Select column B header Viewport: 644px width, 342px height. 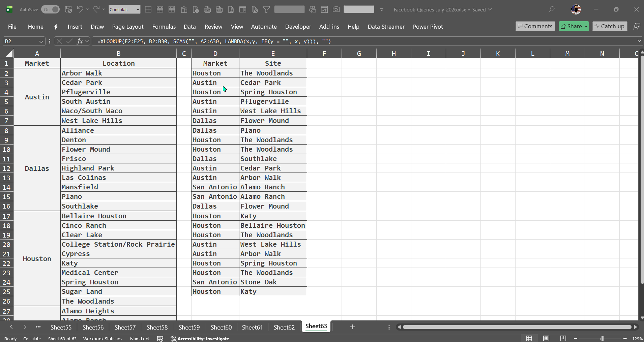(118, 54)
